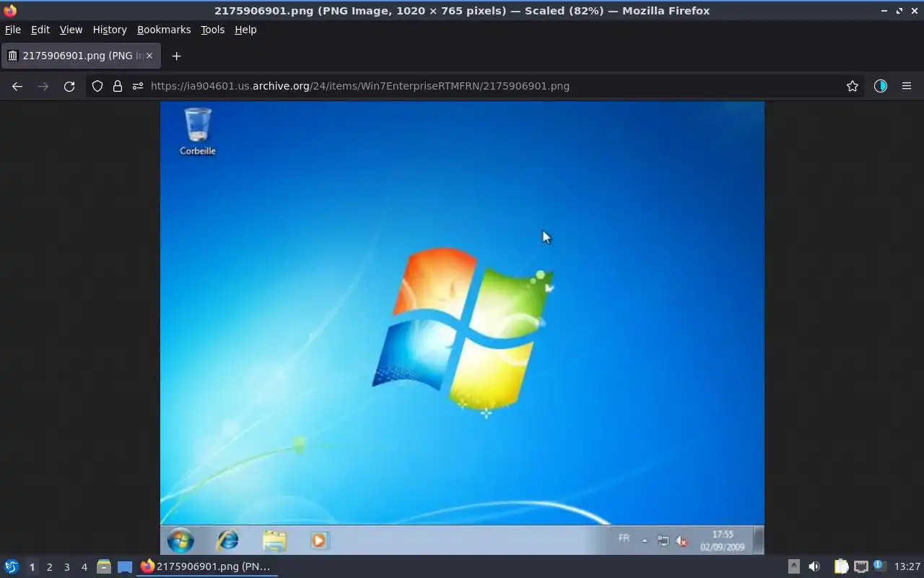
Task: Open the file manager icon in the panel
Action: pyautogui.click(x=104, y=567)
